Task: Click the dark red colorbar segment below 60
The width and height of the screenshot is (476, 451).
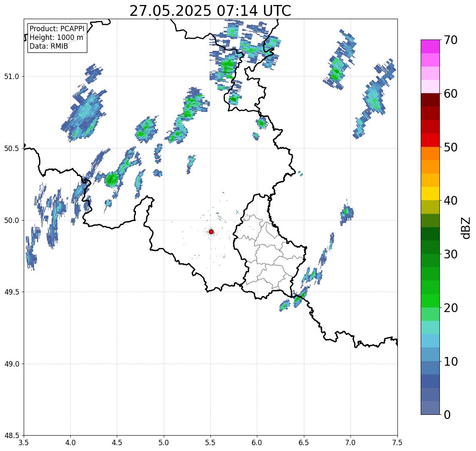Action: click(x=430, y=100)
